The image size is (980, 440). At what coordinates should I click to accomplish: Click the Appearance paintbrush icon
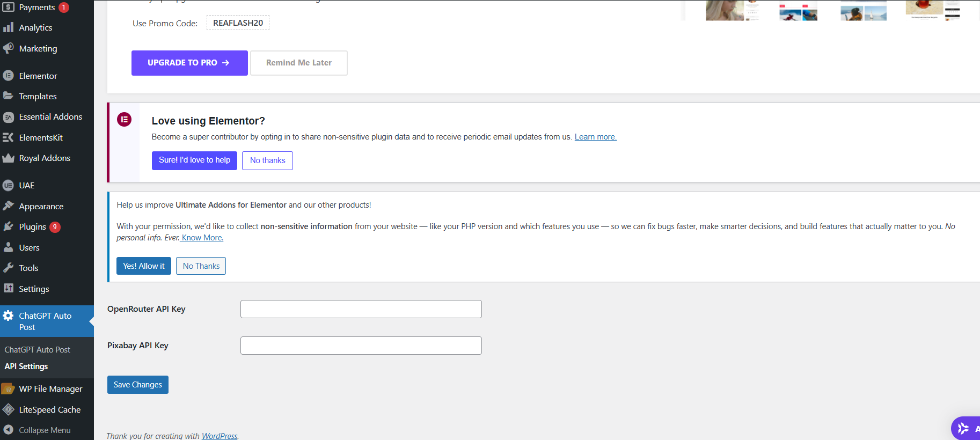coord(8,206)
